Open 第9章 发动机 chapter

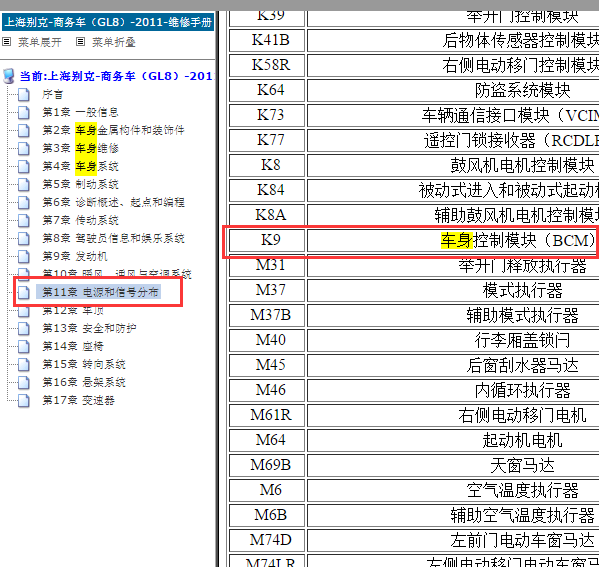[x=74, y=256]
